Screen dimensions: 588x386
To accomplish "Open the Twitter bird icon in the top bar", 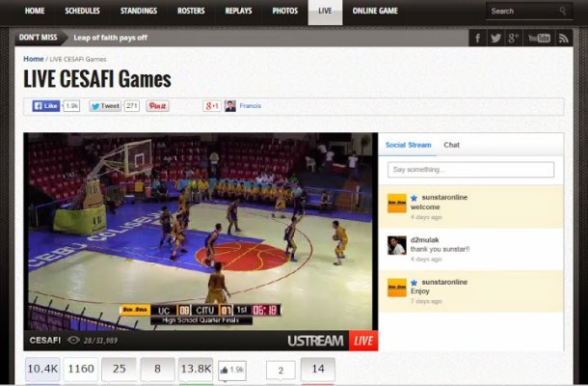I will pos(495,38).
